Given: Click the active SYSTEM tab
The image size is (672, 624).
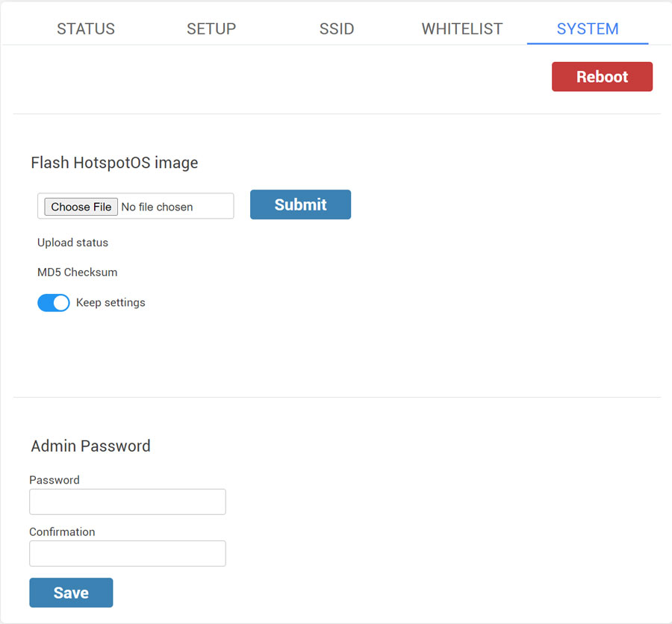Looking at the screenshot, I should [588, 29].
